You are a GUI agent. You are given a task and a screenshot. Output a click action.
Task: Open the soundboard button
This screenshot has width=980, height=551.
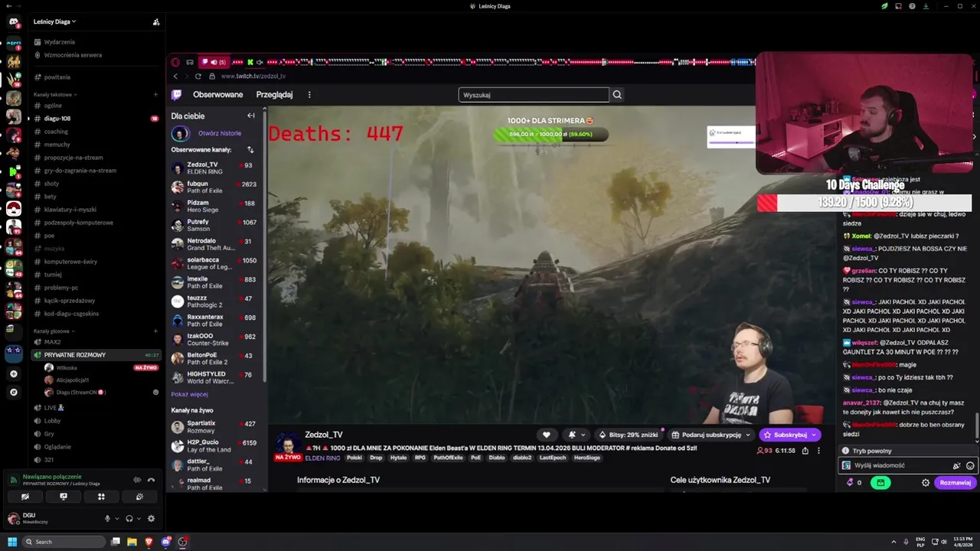(x=139, y=497)
